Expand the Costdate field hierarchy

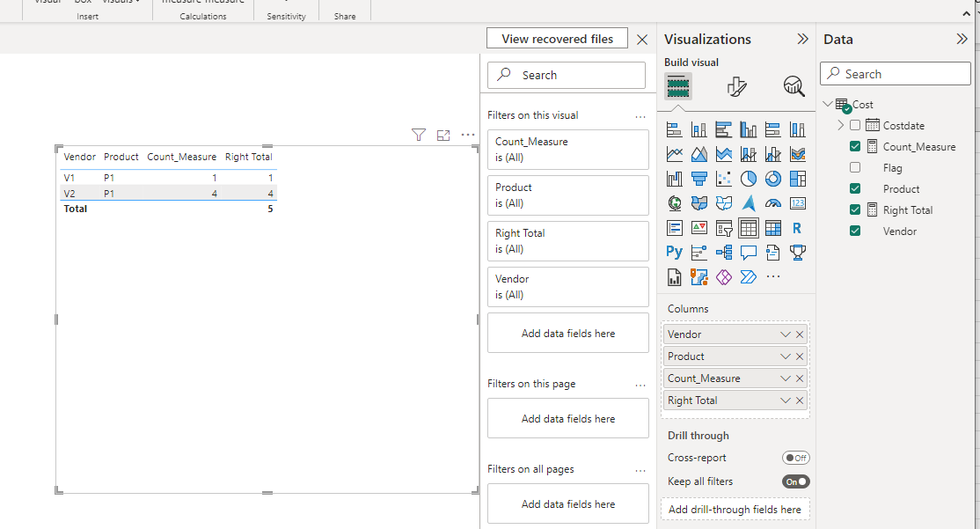click(x=841, y=125)
